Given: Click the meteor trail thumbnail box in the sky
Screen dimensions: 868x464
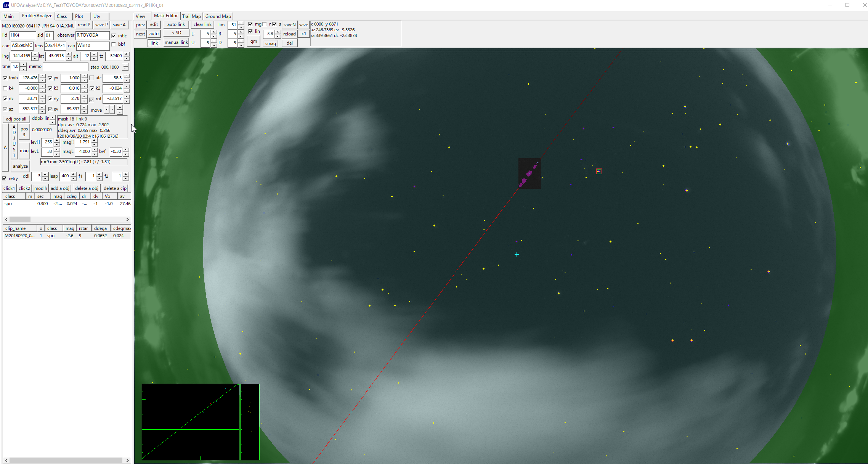Looking at the screenshot, I should (529, 173).
